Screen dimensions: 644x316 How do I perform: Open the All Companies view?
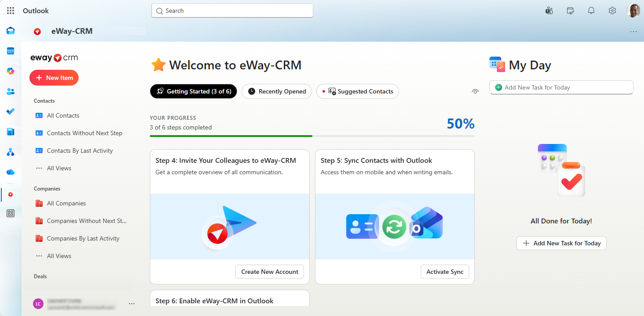66,203
